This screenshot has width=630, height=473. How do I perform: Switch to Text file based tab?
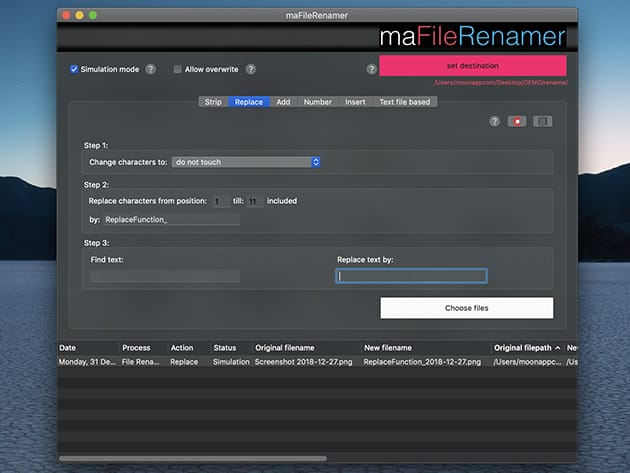coord(406,102)
